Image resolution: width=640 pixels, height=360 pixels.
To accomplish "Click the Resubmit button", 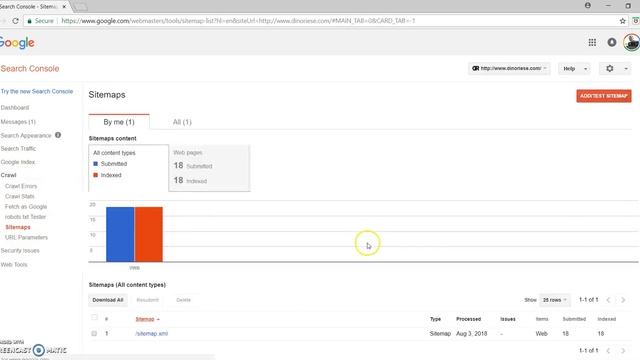I will click(147, 300).
